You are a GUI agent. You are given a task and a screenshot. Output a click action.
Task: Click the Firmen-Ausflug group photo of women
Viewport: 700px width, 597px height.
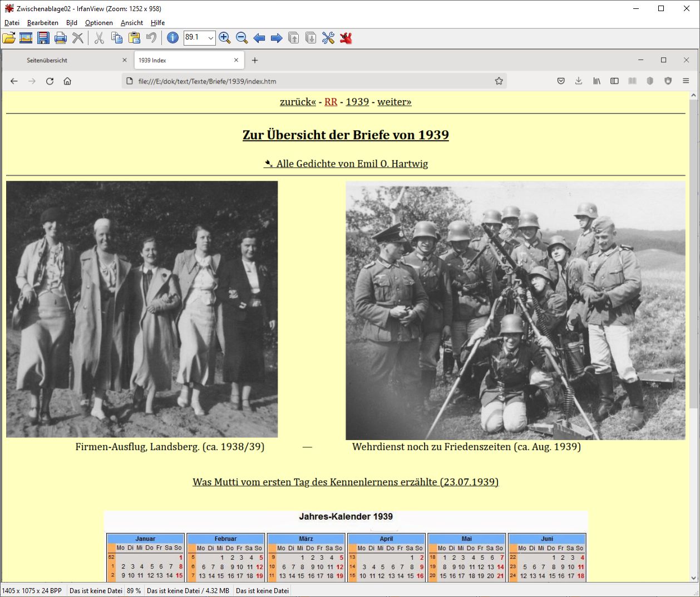(142, 309)
